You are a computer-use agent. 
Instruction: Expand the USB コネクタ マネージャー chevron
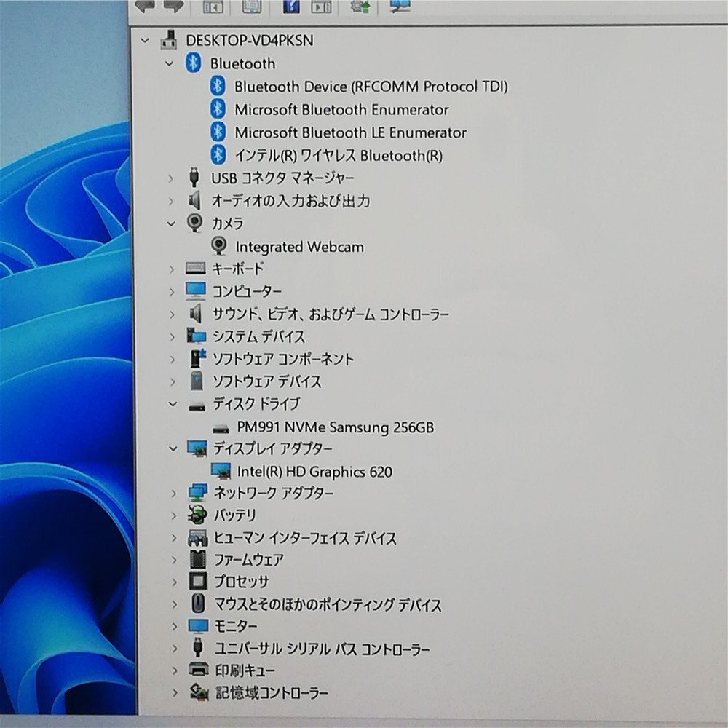pos(170,178)
